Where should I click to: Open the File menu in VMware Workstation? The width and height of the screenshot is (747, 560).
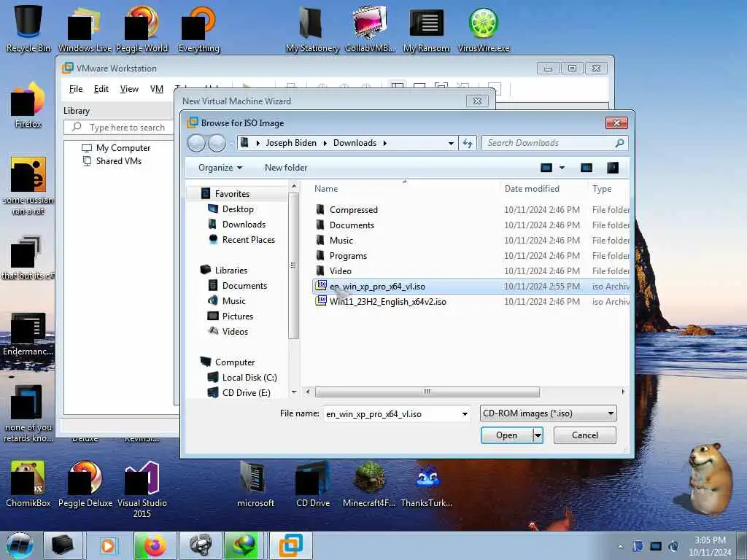[76, 89]
